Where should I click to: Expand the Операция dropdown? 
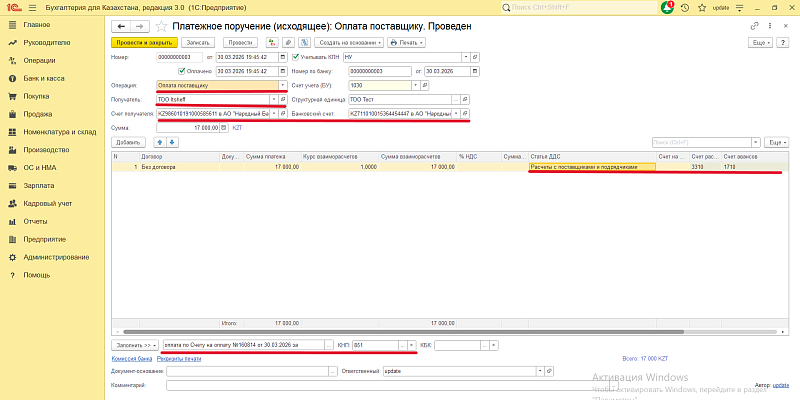tap(283, 85)
